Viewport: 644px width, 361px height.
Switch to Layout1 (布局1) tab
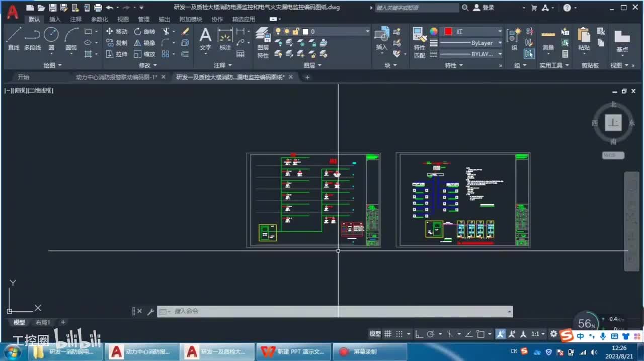[x=43, y=322]
